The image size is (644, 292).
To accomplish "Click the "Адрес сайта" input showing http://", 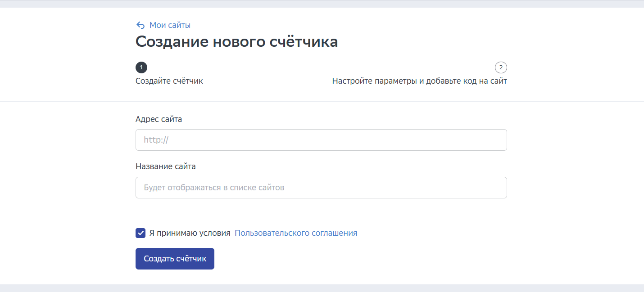I will (x=321, y=139).
